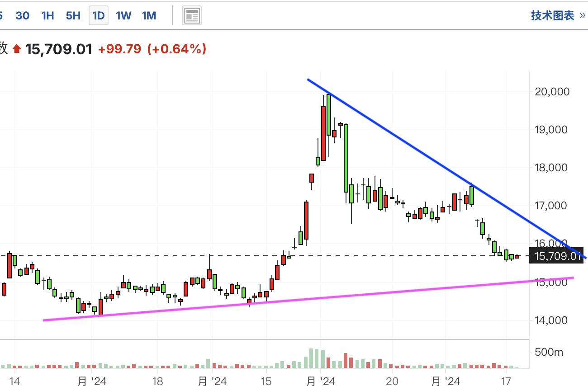The height and width of the screenshot is (386, 588).
Task: Click the date label 17 on the time axis
Action: [x=506, y=381]
